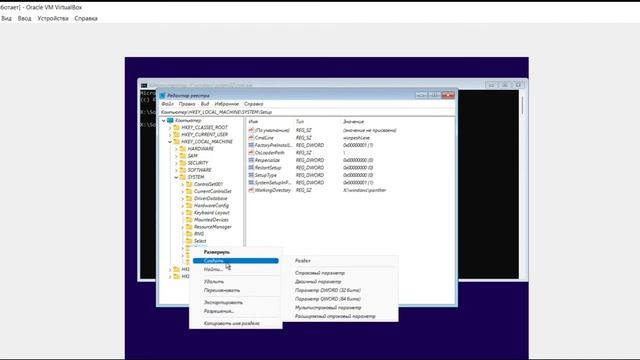Screen dimensions: 640x360
Task: Click the registry path address bar
Action: (x=307, y=112)
